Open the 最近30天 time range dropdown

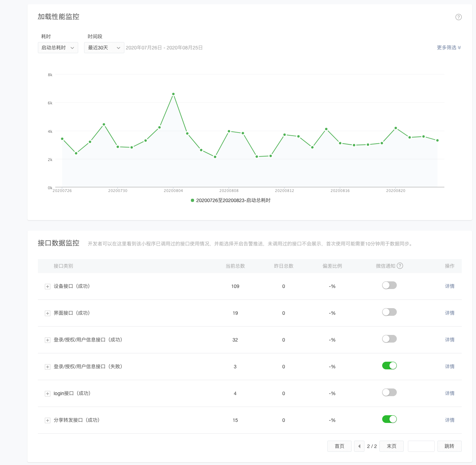click(104, 48)
